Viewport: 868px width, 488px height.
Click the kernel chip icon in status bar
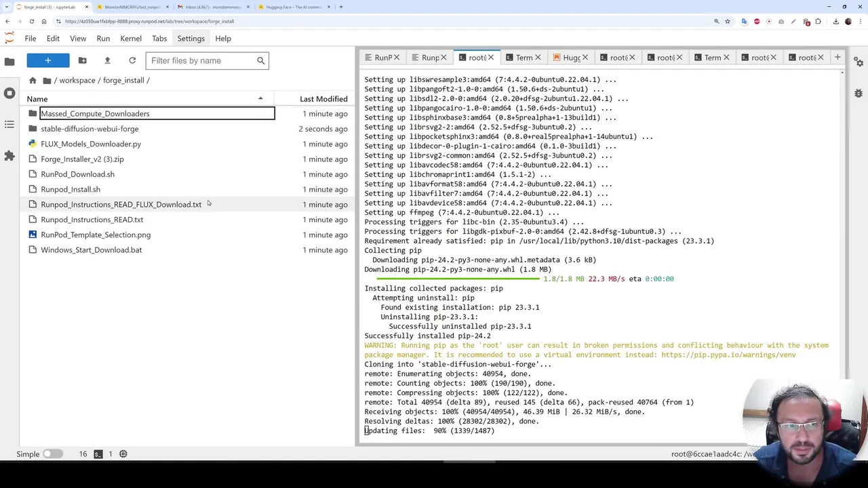click(x=123, y=454)
